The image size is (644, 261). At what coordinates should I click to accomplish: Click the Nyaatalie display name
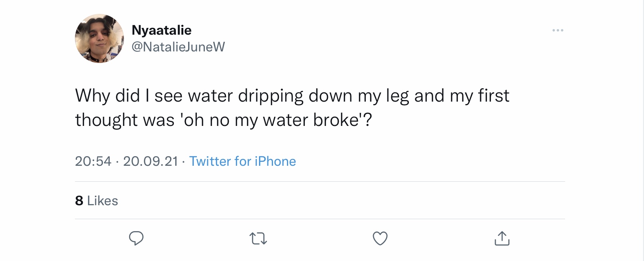pos(161,30)
